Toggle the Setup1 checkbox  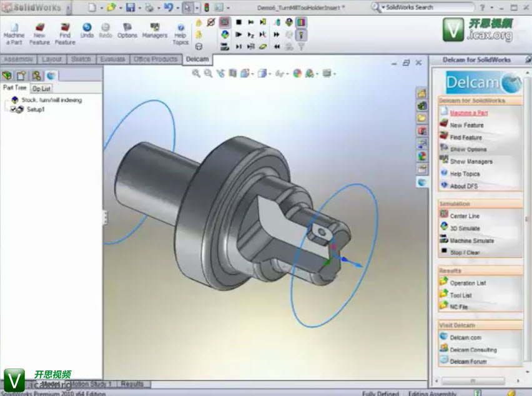[x=13, y=109]
